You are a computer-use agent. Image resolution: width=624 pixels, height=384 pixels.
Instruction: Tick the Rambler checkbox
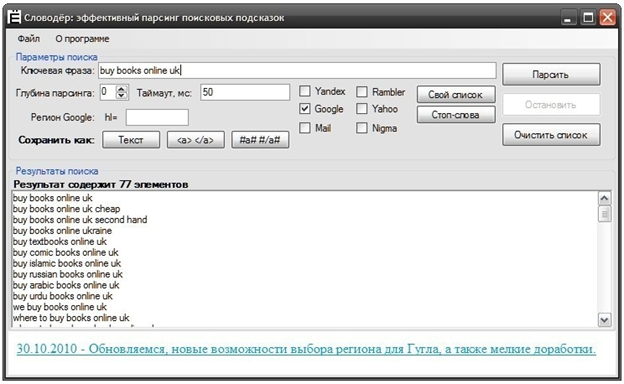click(362, 92)
